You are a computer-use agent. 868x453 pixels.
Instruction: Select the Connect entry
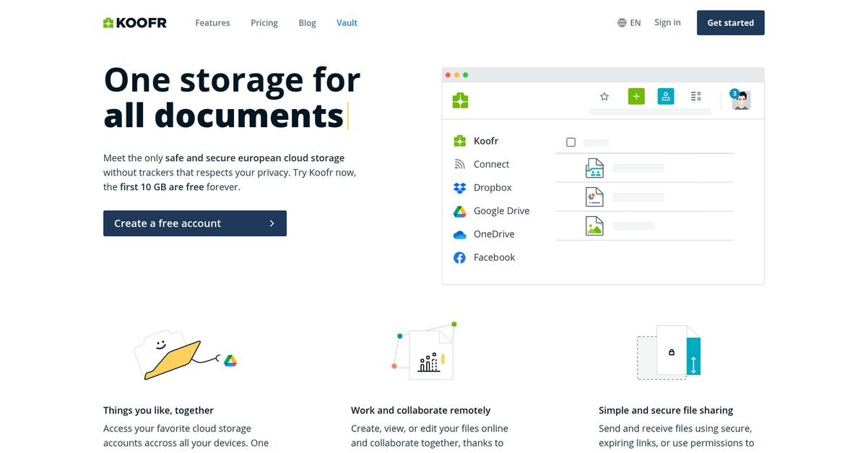[x=481, y=164]
